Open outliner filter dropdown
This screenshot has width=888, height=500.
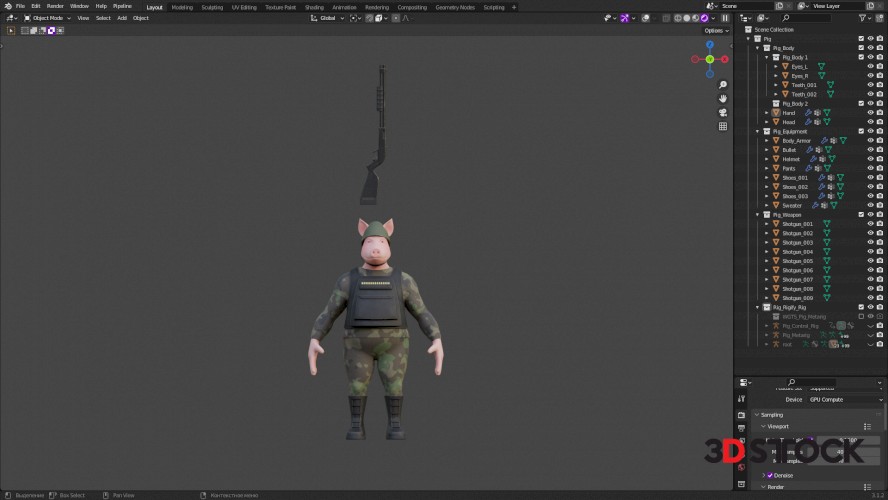[x=865, y=18]
